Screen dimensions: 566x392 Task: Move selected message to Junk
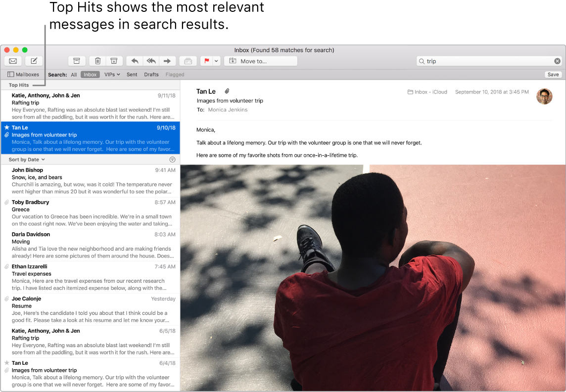pyautogui.click(x=114, y=61)
